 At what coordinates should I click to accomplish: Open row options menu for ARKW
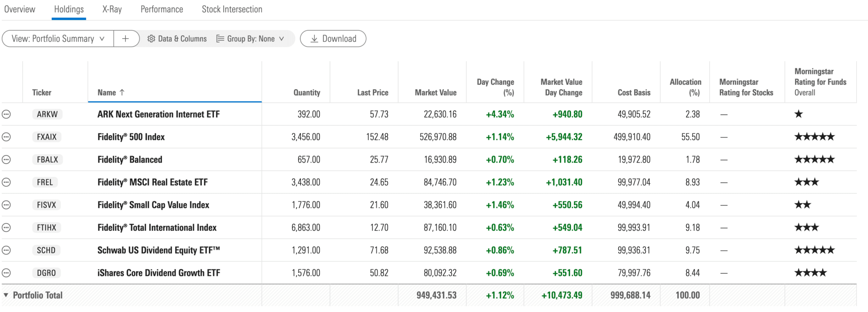click(6, 114)
